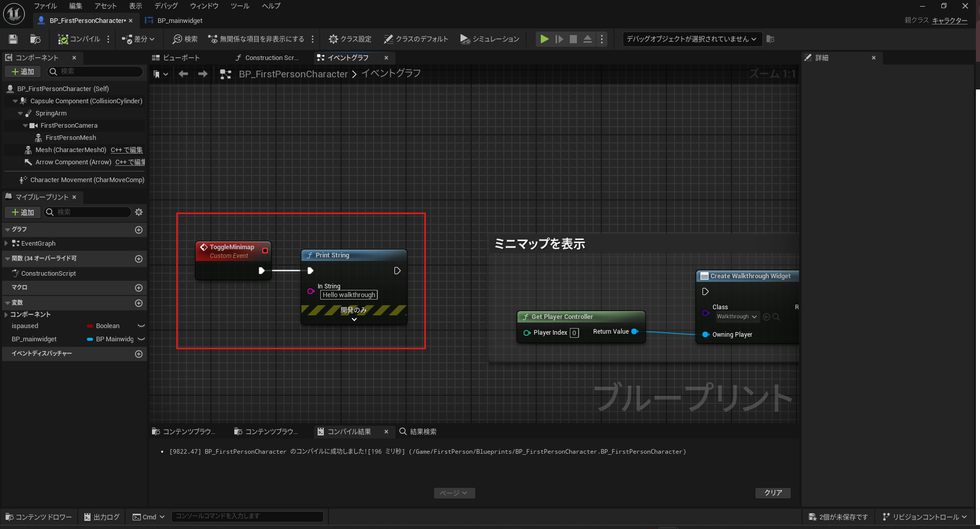
Task: Click the save blueprint floppy disk icon
Action: point(13,39)
